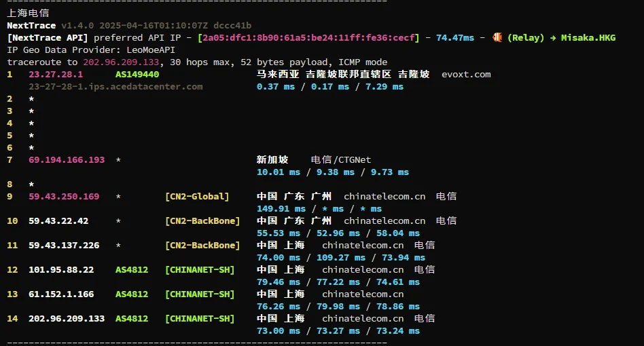The height and width of the screenshot is (346, 644).
Task: Select hop 9 IP 59.43.250.169
Action: pyautogui.click(x=64, y=196)
